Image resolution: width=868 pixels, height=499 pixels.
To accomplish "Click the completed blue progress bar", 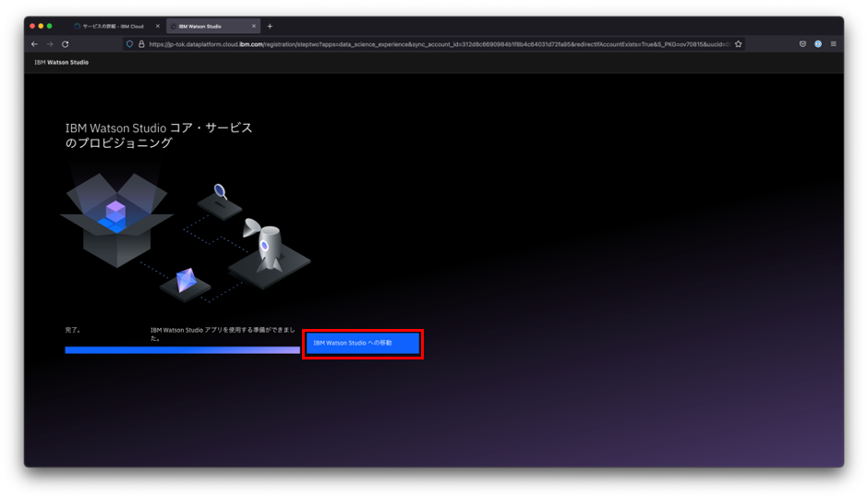I will (182, 350).
